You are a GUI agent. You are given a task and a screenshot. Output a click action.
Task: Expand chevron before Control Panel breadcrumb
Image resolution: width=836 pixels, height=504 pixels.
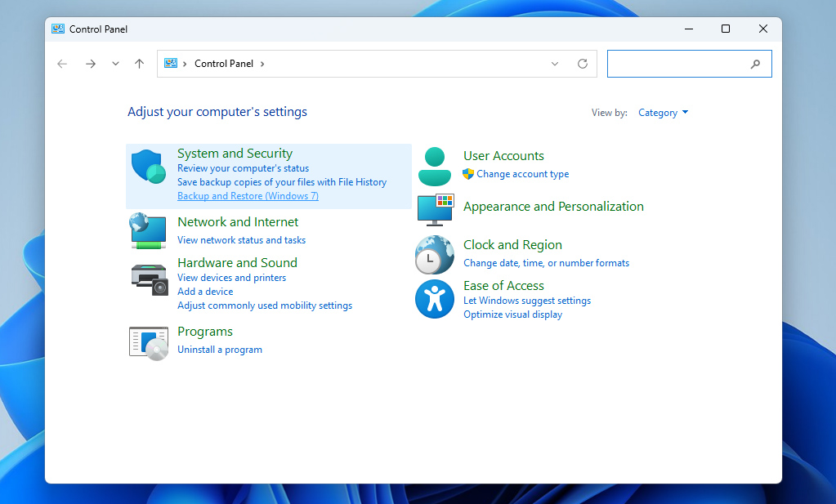pos(185,64)
